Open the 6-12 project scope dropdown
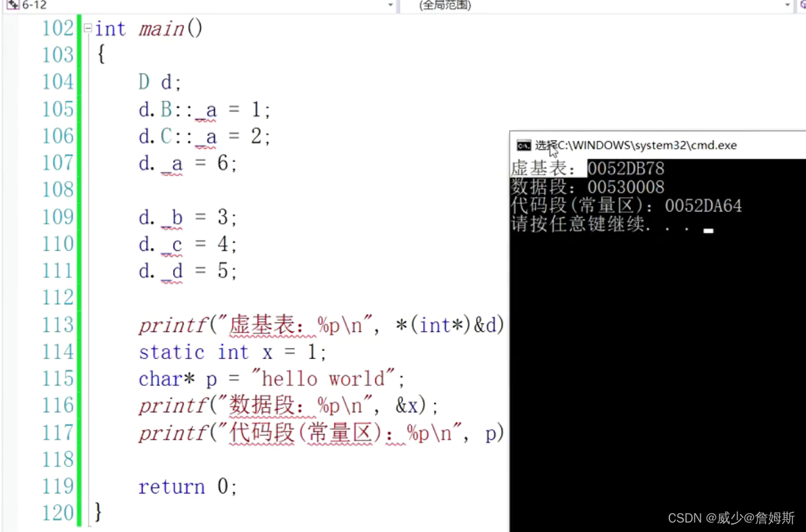Screen dimensions: 806x532 pos(390,5)
